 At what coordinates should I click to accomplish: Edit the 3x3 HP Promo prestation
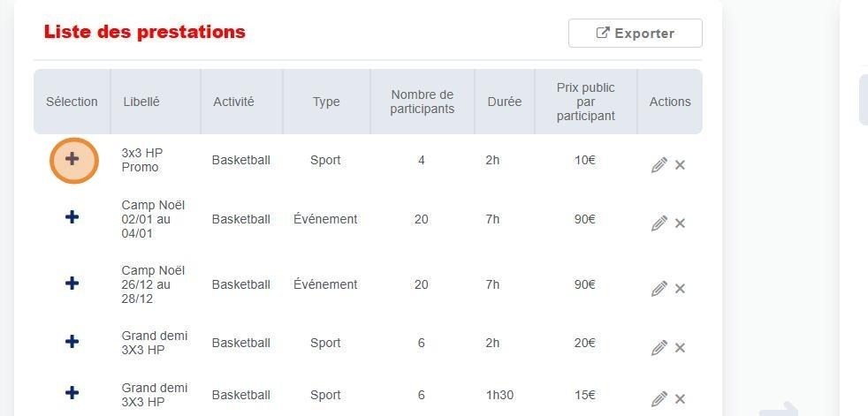tap(659, 165)
